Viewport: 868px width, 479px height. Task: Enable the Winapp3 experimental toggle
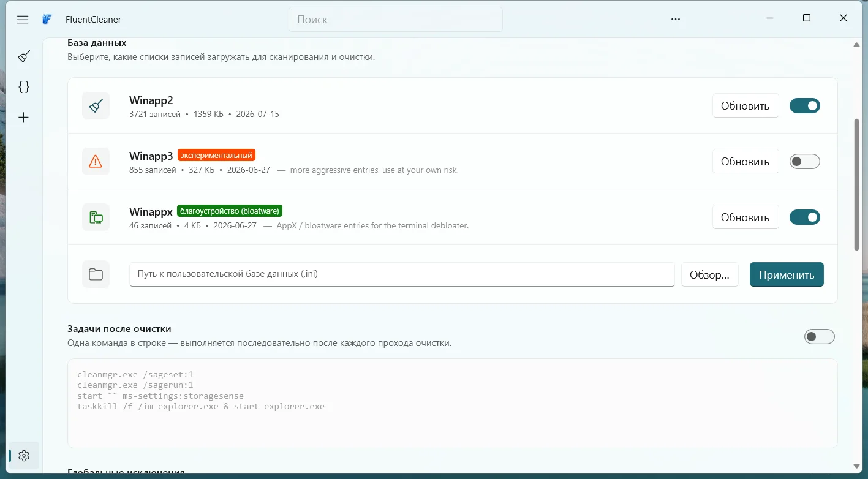[804, 162]
